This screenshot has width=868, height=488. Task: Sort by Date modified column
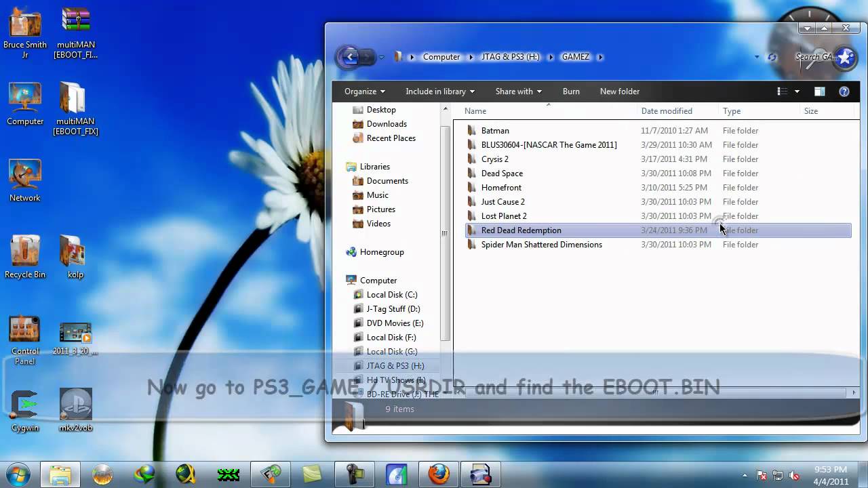pyautogui.click(x=677, y=111)
